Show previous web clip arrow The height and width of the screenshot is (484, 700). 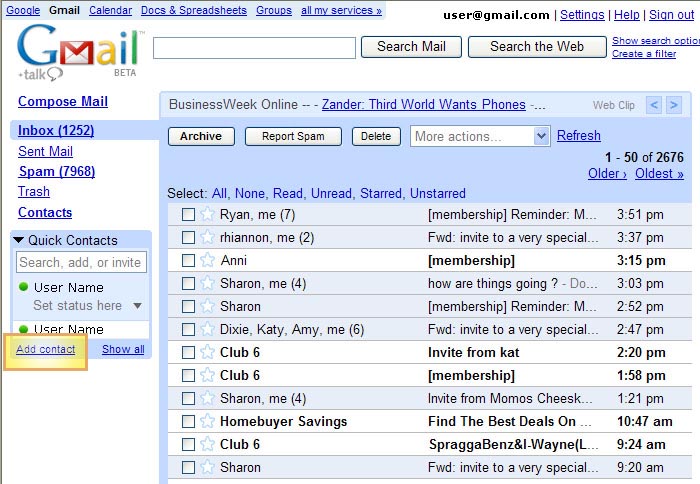click(654, 105)
